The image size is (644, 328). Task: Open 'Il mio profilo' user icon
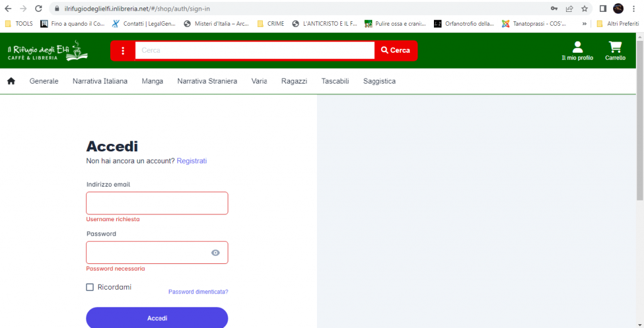click(577, 51)
